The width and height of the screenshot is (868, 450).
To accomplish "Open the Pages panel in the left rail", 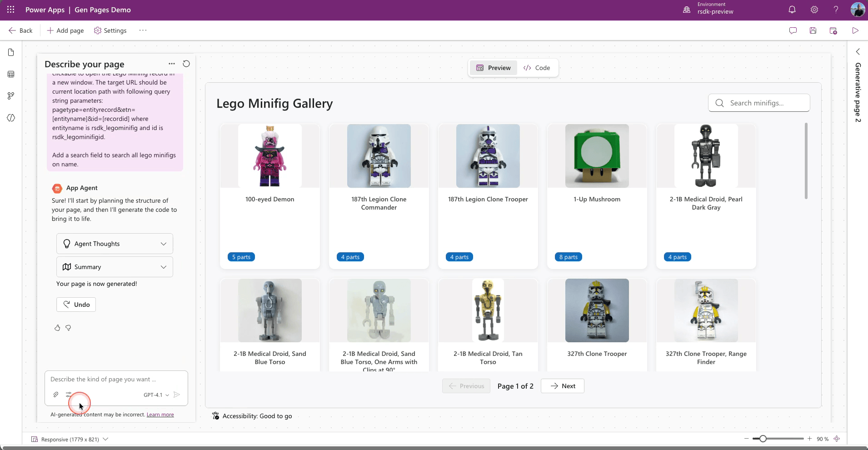I will click(x=10, y=52).
